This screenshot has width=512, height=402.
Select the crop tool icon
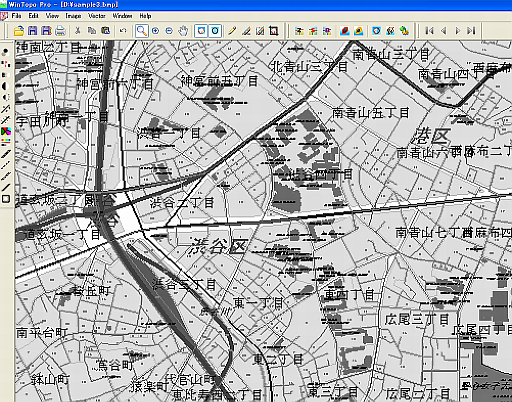coord(274,31)
